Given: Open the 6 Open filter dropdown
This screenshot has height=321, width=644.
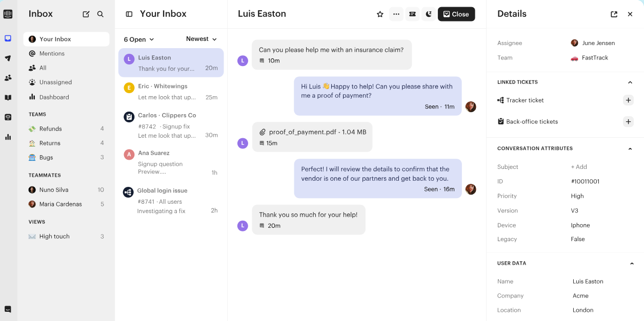Looking at the screenshot, I should [138, 39].
